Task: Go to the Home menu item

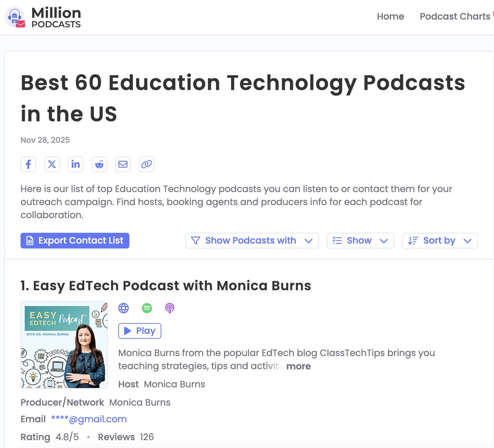Action: pyautogui.click(x=390, y=16)
